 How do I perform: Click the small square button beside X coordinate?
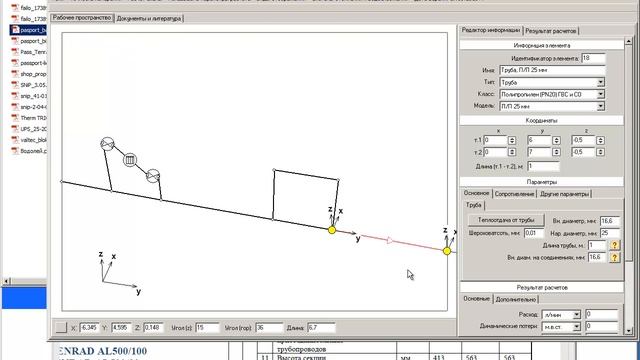click(61, 327)
